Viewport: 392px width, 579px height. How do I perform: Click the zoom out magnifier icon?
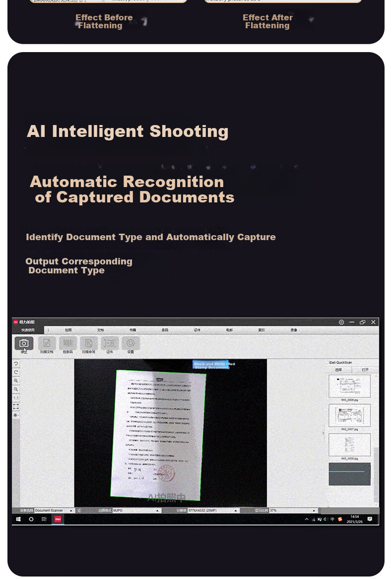[16, 389]
